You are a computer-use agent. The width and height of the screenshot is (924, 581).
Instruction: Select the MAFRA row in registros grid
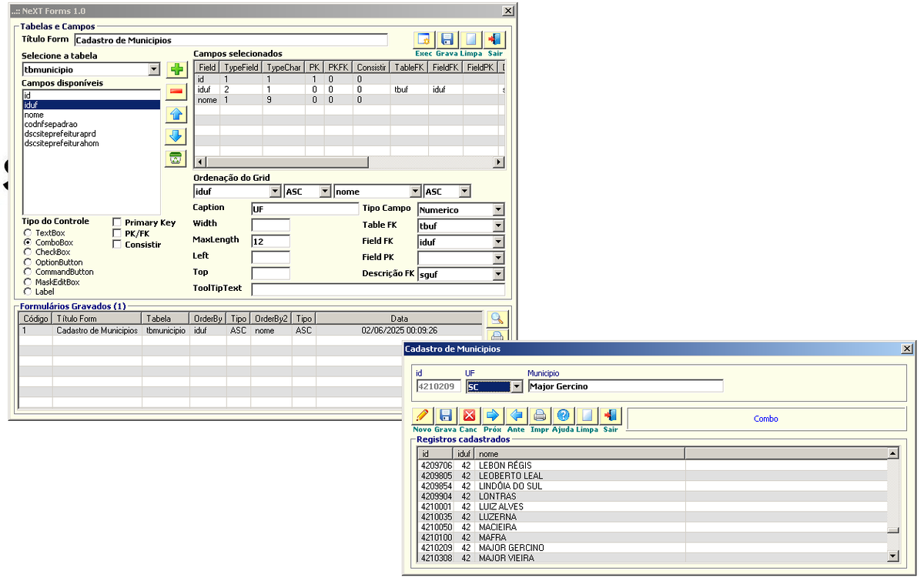[x=652, y=537]
